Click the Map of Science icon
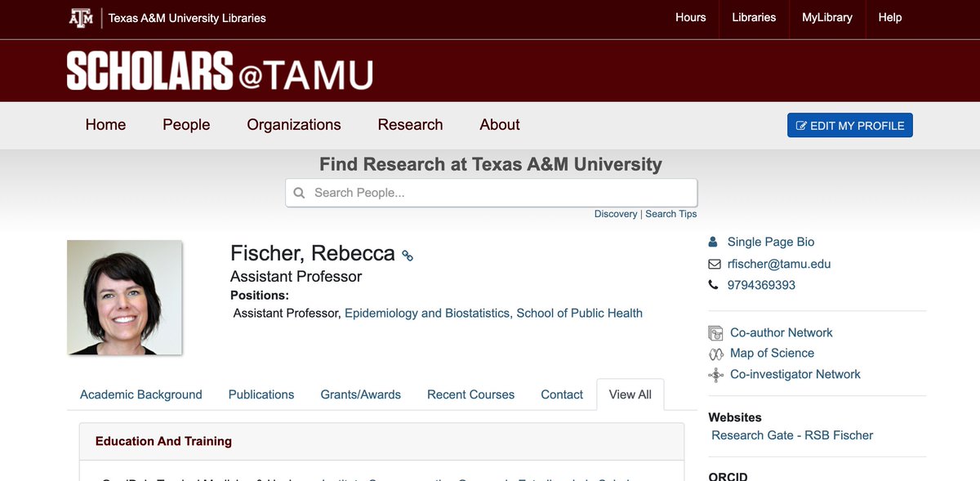This screenshot has height=481, width=980. click(715, 354)
